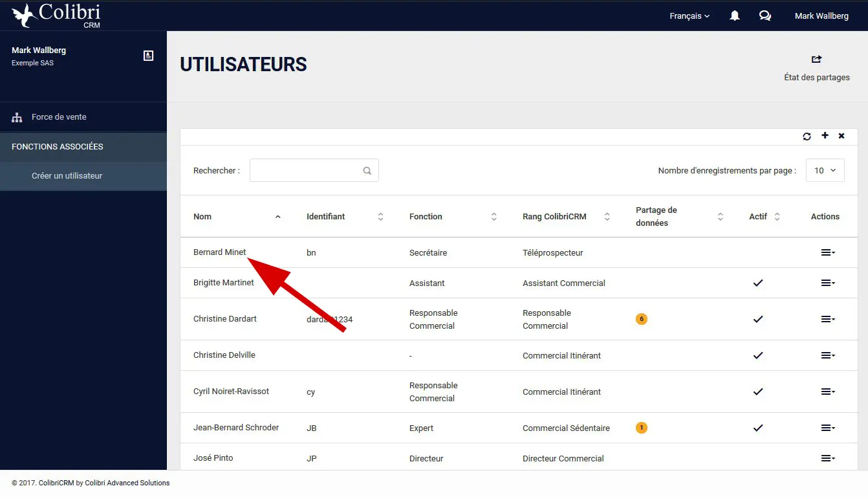Click the Secrétaire function cell

pyautogui.click(x=428, y=253)
